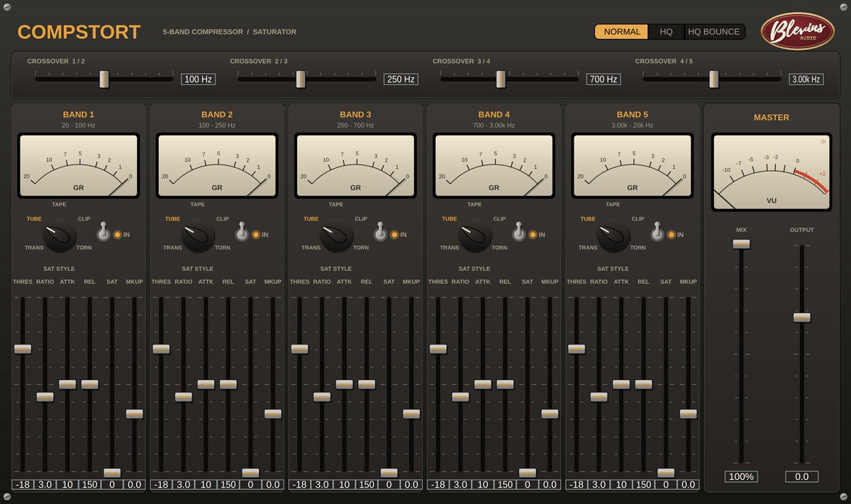This screenshot has width=851, height=504.
Task: Click the Band 1 GR meter
Action: pos(79,166)
